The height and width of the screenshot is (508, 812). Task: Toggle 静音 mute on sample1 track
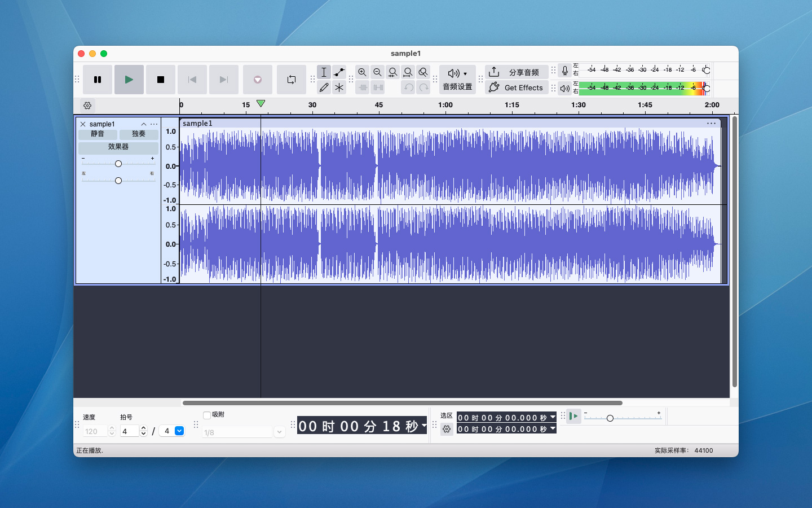click(98, 134)
